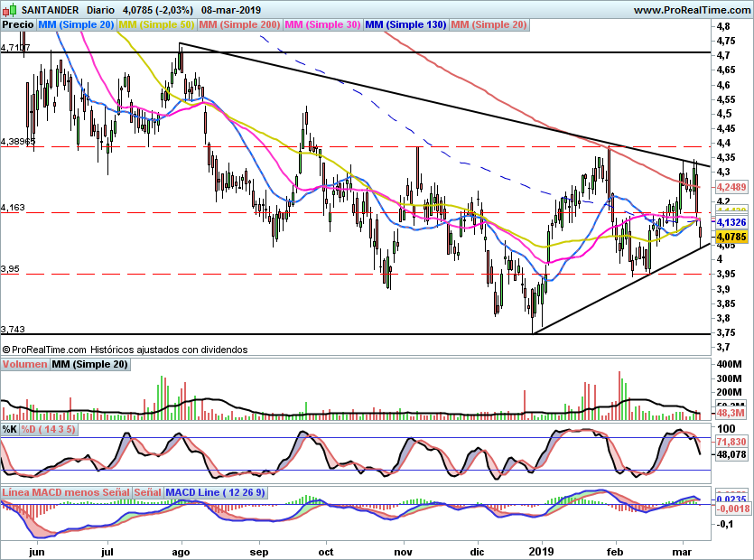Image resolution: width=754 pixels, height=560 pixels.
Task: Click the SANTANDER ticker title text
Action: tap(50, 10)
